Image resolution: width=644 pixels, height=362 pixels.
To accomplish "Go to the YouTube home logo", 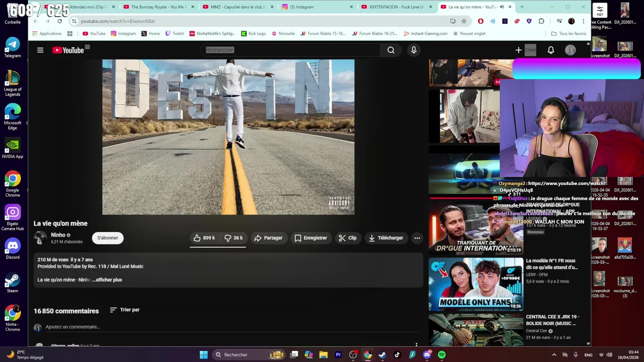I will (x=68, y=50).
